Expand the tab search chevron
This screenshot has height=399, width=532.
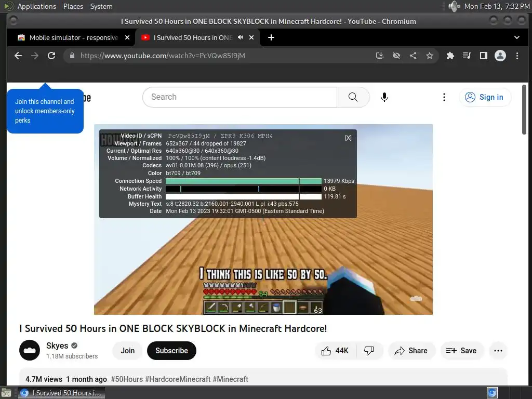pyautogui.click(x=517, y=37)
